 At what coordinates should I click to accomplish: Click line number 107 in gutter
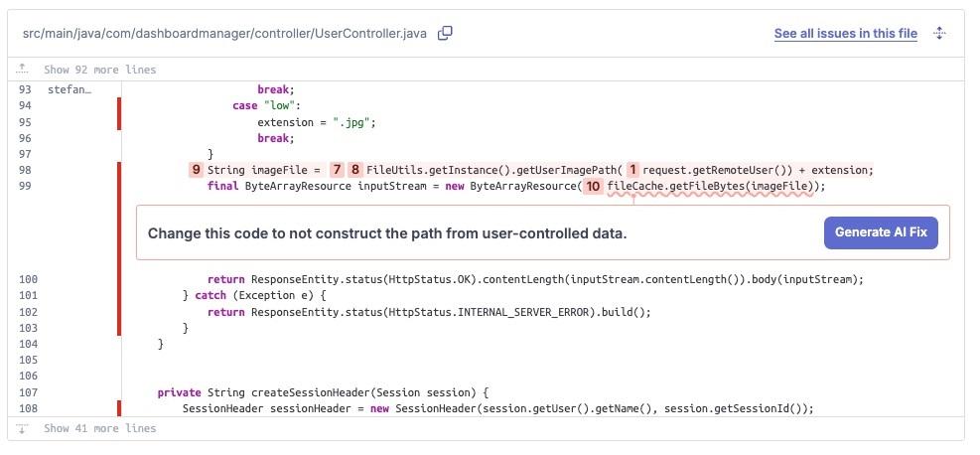28,392
